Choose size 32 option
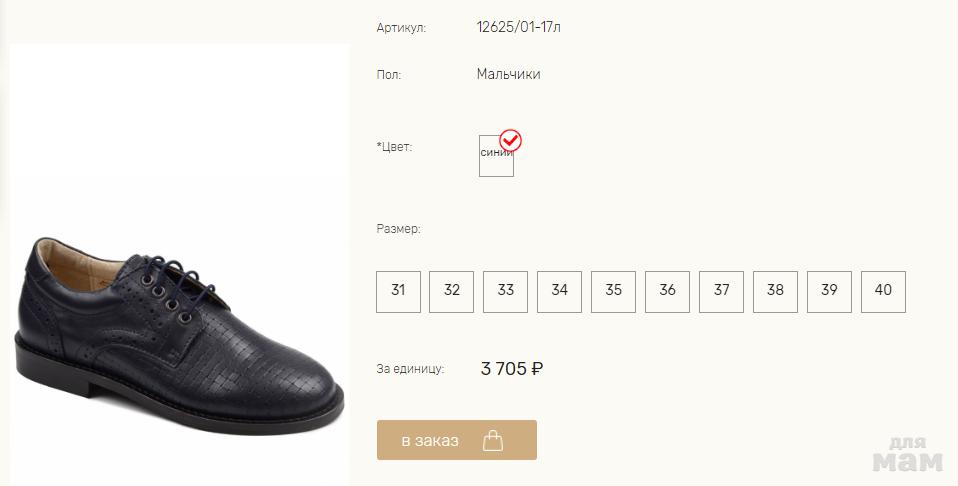This screenshot has height=486, width=958. (x=452, y=291)
